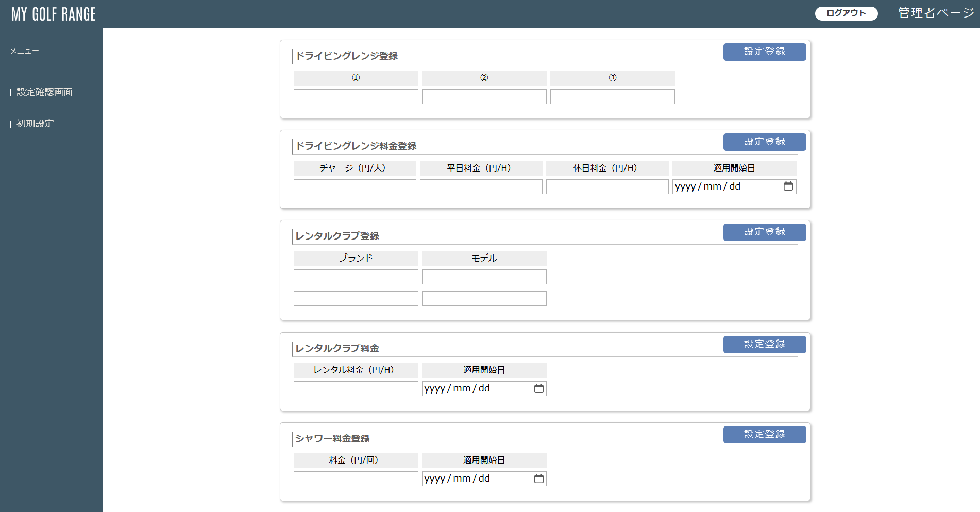Screen dimensions: 980x512
Task: Select the 休日料金 (円/H) input field
Action: click(607, 187)
